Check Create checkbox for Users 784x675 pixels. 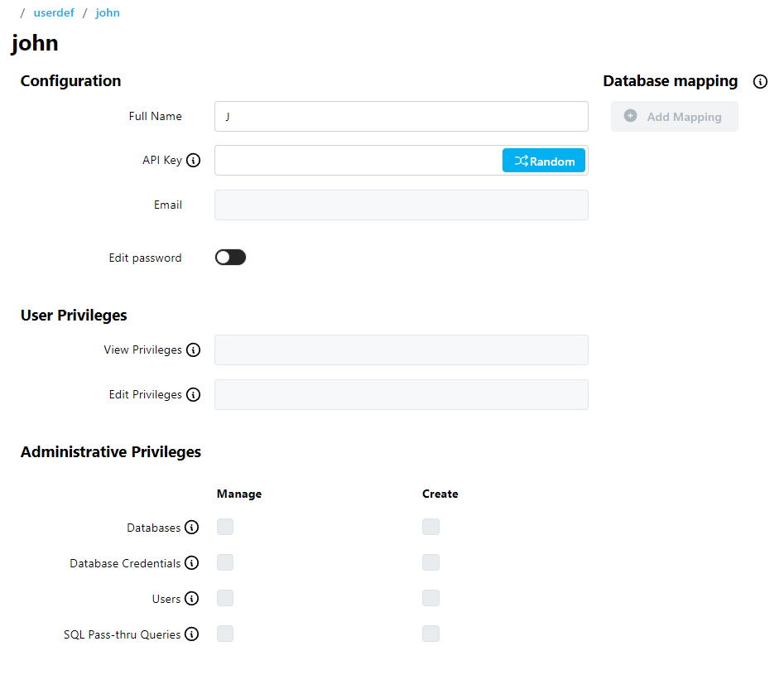(x=430, y=599)
